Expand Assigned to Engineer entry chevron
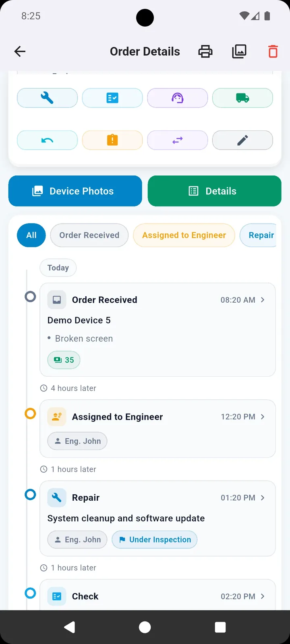Image resolution: width=290 pixels, height=644 pixels. [263, 417]
